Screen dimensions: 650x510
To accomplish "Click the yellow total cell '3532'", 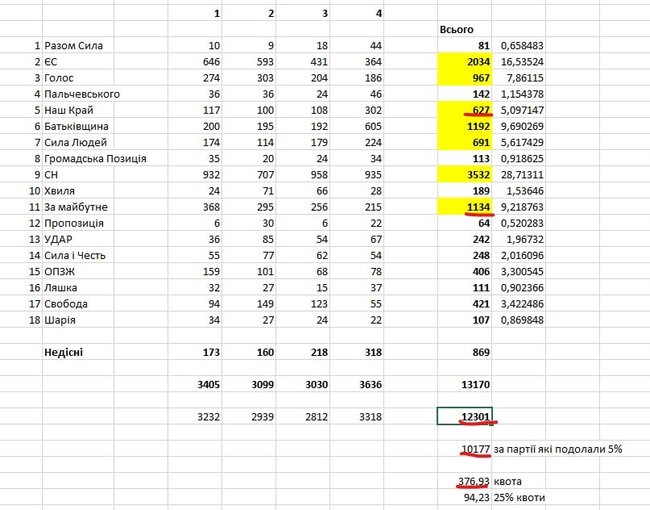I will (465, 175).
